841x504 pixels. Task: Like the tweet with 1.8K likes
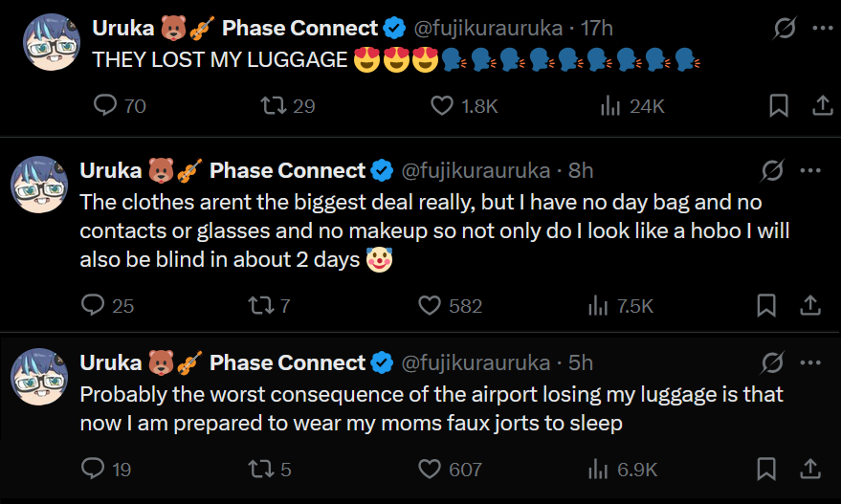[442, 106]
